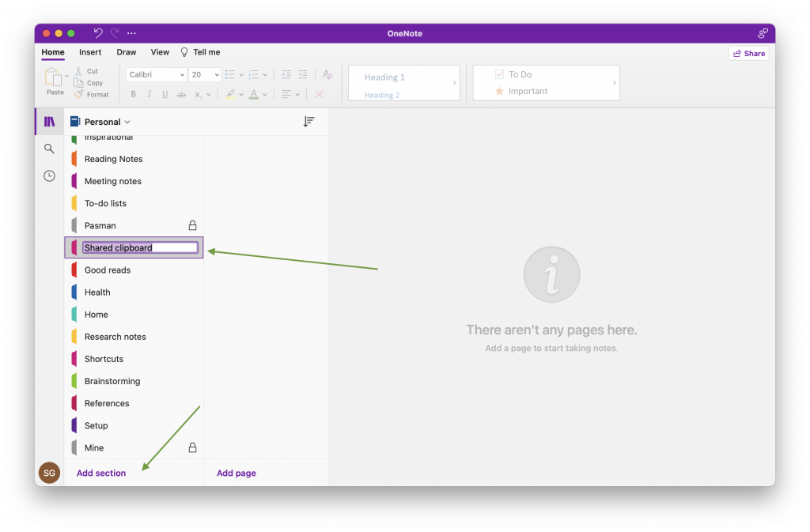The image size is (810, 532).
Task: Toggle underline formatting
Action: pyautogui.click(x=165, y=94)
